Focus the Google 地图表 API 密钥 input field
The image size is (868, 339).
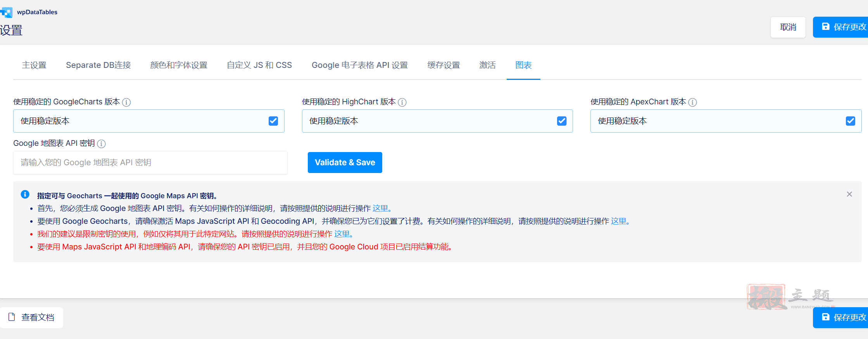pyautogui.click(x=150, y=163)
